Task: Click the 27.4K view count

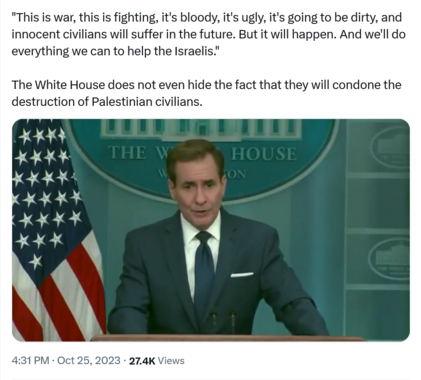Action: pos(142,361)
